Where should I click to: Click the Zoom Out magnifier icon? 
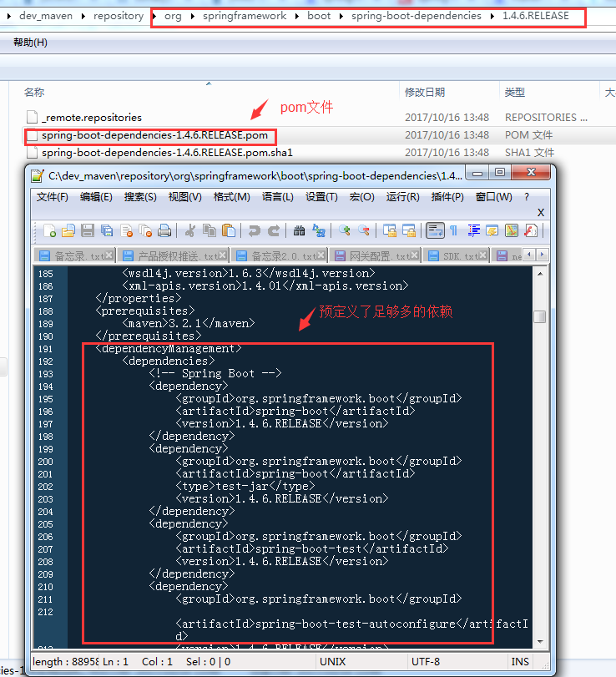363,231
